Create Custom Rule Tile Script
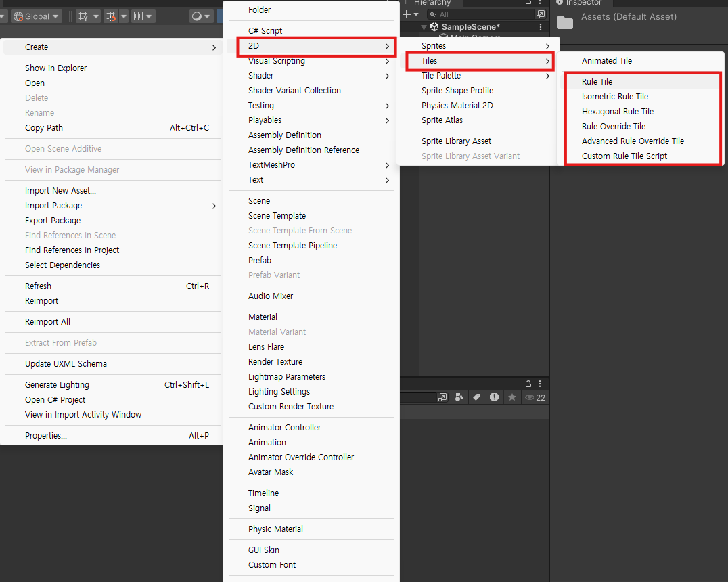728x582 pixels. [x=641, y=156]
